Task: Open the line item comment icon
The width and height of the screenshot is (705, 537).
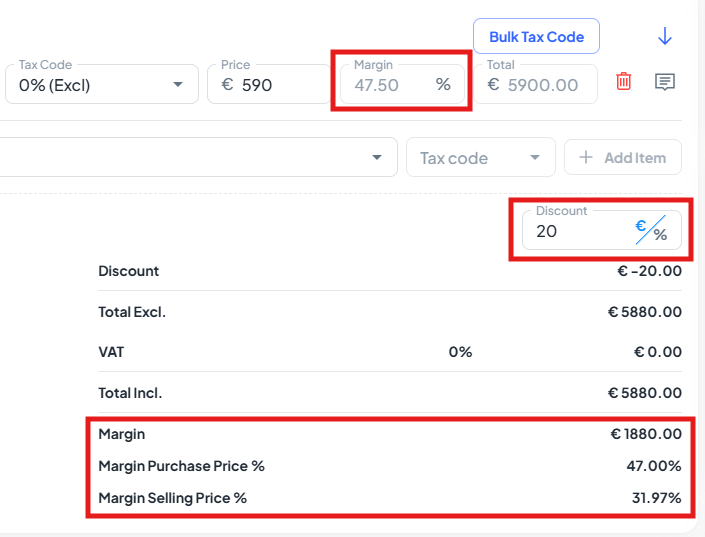Action: click(x=665, y=82)
